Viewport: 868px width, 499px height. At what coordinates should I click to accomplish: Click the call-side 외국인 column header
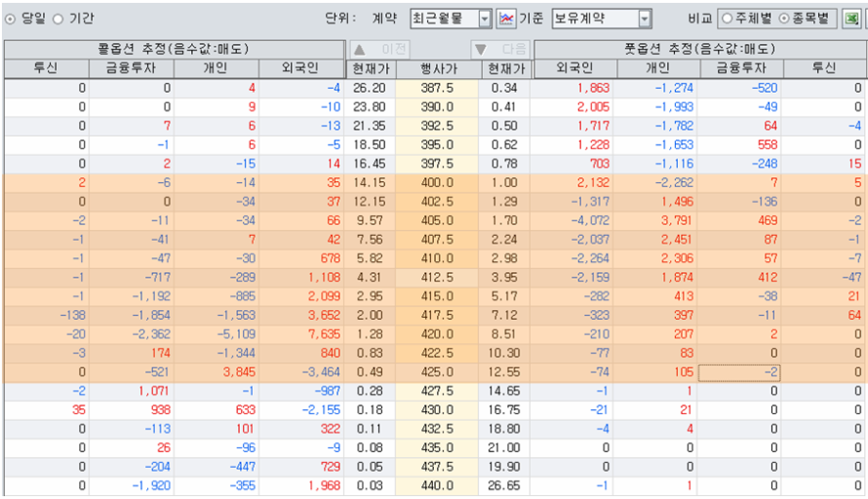point(301,68)
